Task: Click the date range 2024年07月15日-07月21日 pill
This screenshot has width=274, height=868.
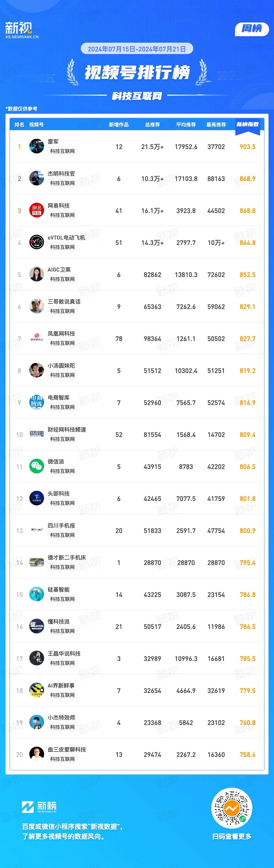Action: (137, 49)
